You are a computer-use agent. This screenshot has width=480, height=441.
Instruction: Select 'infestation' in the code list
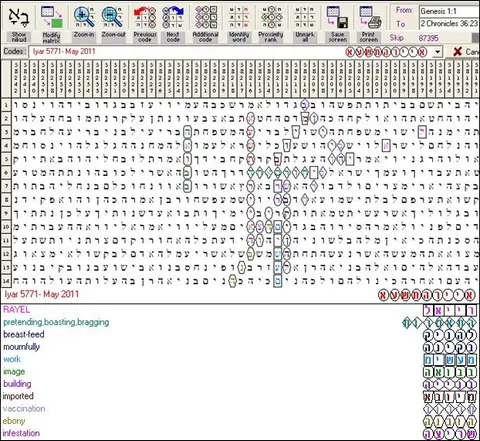(x=21, y=433)
